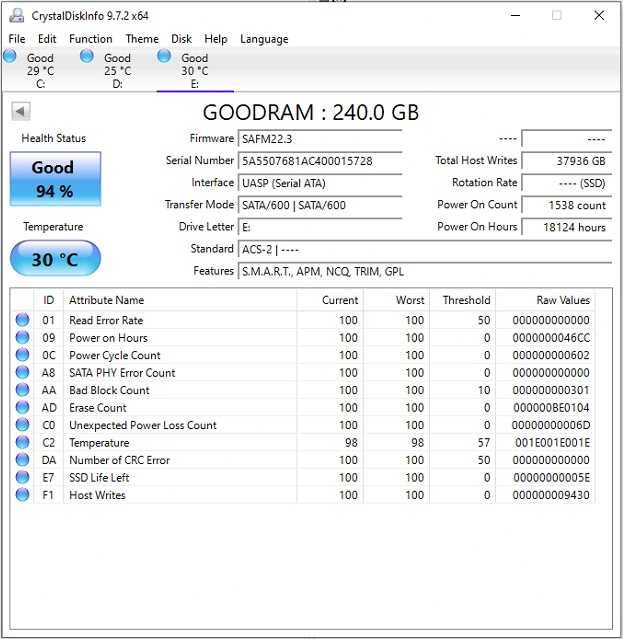Click the Features field S.M.A.R.T., APM, NCQ
This screenshot has height=639, width=623.
click(x=425, y=271)
